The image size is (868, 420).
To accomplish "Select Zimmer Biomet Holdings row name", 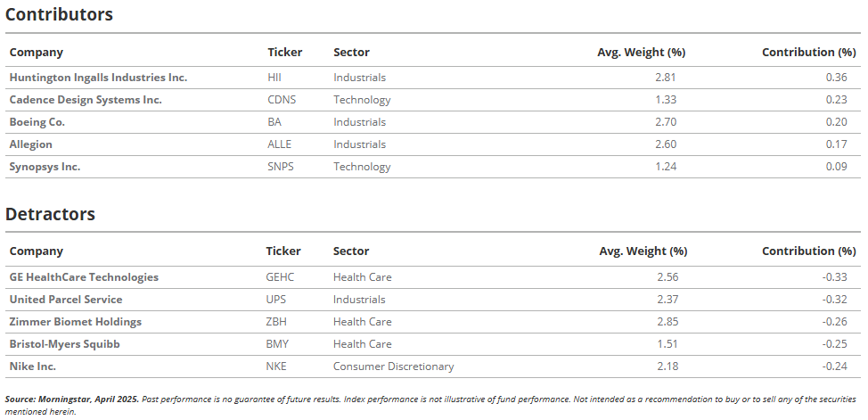I will [x=75, y=321].
